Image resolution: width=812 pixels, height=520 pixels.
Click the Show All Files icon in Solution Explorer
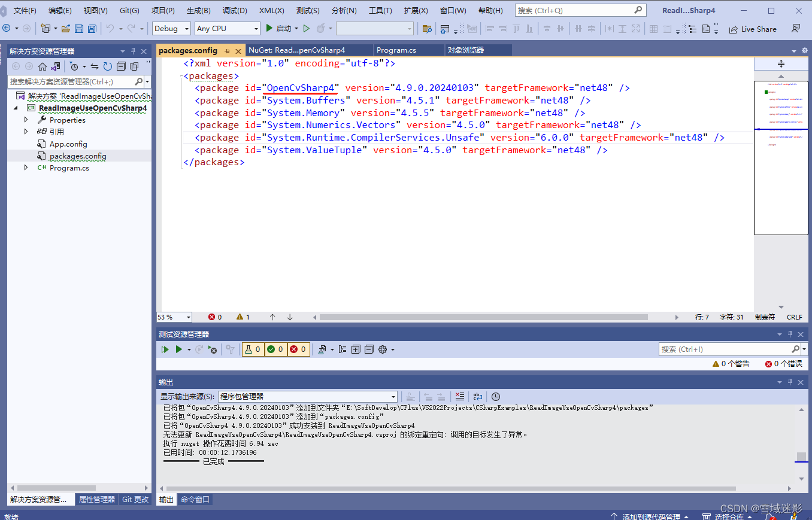134,66
